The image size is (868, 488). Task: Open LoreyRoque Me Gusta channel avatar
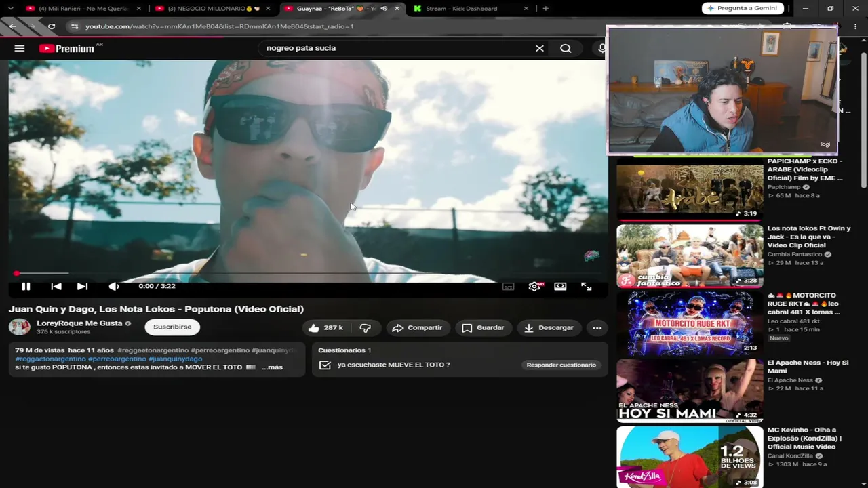tap(19, 327)
